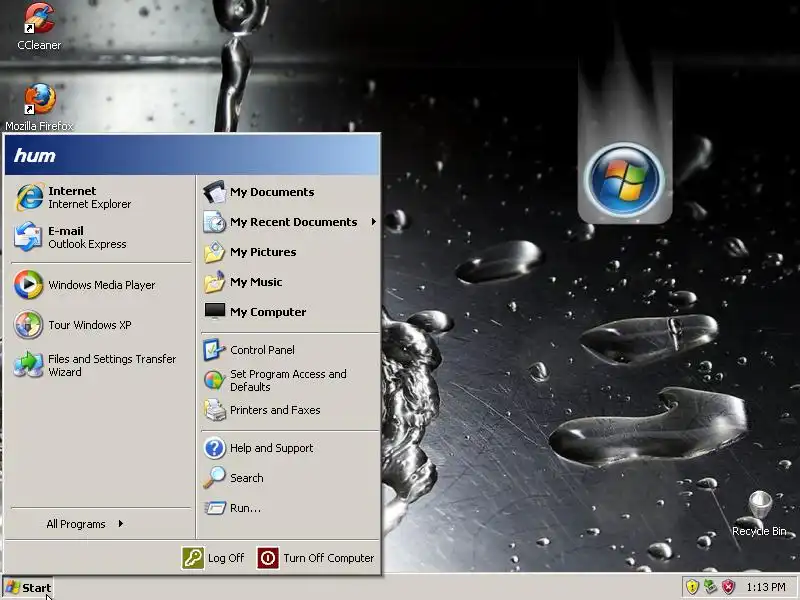Select the My Documents label text
This screenshot has height=600, width=800.
point(272,192)
